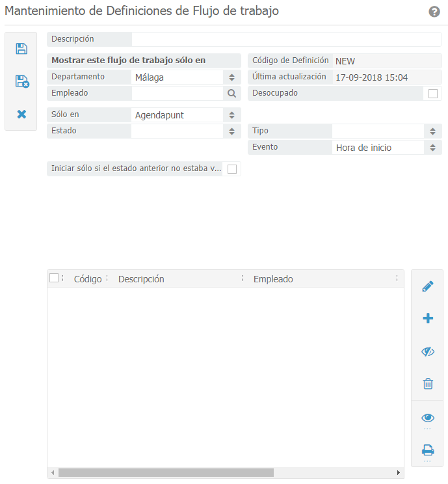Click the Descripción text input field

coord(286,40)
